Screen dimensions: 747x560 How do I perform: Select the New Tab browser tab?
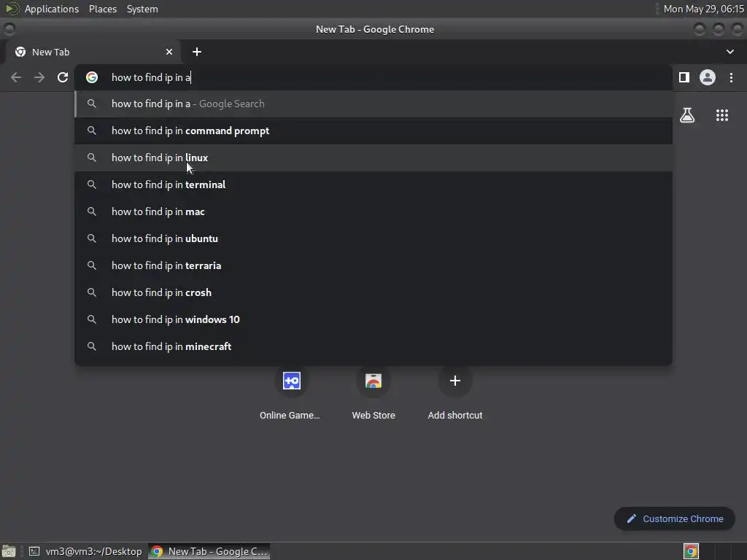[x=93, y=52]
